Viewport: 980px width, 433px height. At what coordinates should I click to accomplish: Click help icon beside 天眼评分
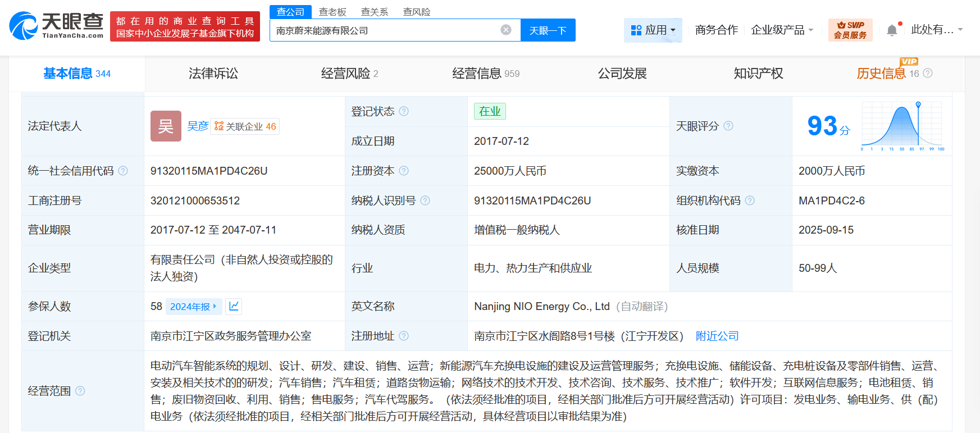[x=728, y=126]
